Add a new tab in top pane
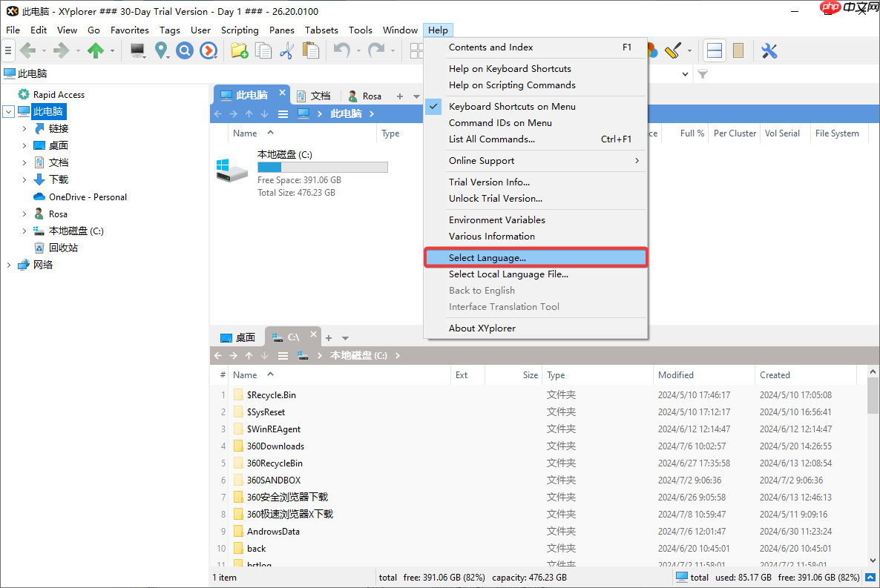Screen dimensions: 880x588 [400, 96]
